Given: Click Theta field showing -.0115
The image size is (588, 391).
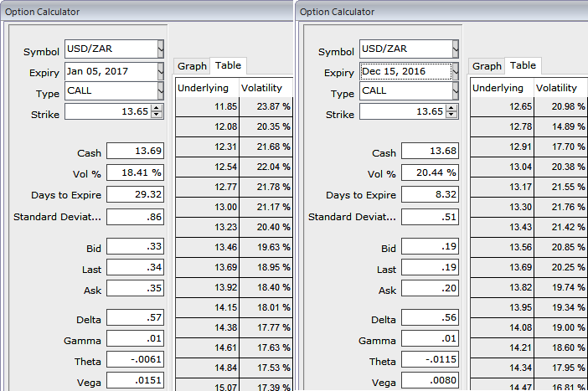Looking at the screenshot, I should (x=431, y=359).
